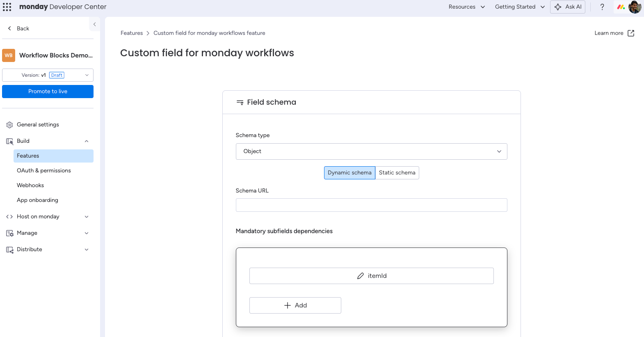Viewport: 644px width, 337px height.
Task: Open the user profile avatar
Action: click(x=635, y=7)
